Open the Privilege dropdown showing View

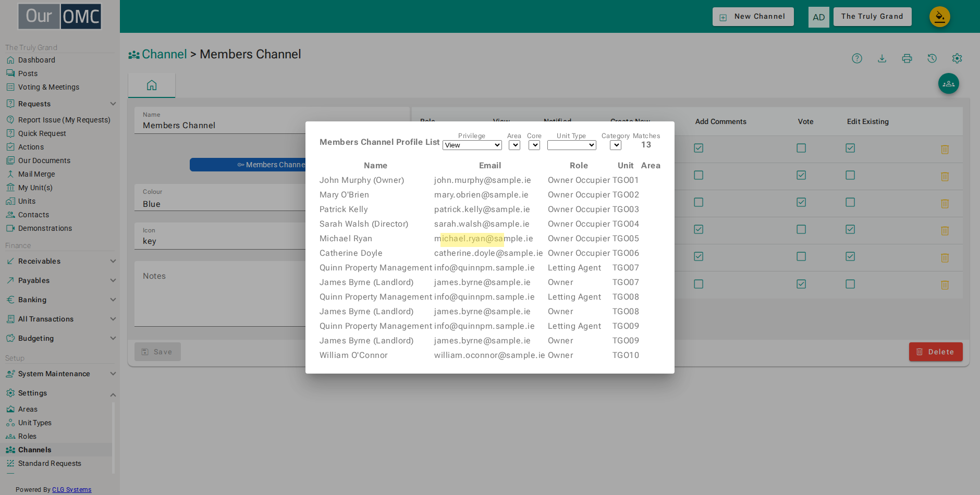(472, 145)
